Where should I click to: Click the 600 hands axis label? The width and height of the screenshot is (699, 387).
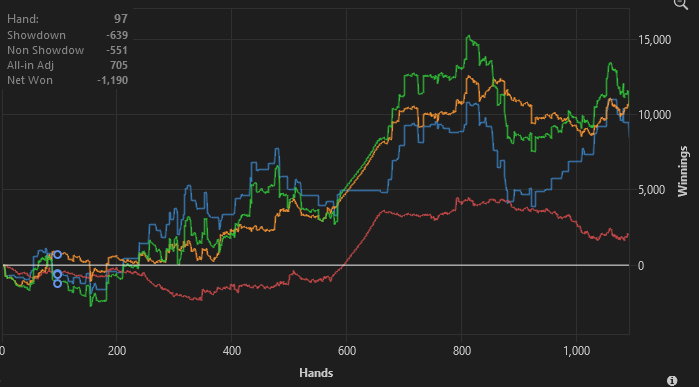click(x=347, y=350)
